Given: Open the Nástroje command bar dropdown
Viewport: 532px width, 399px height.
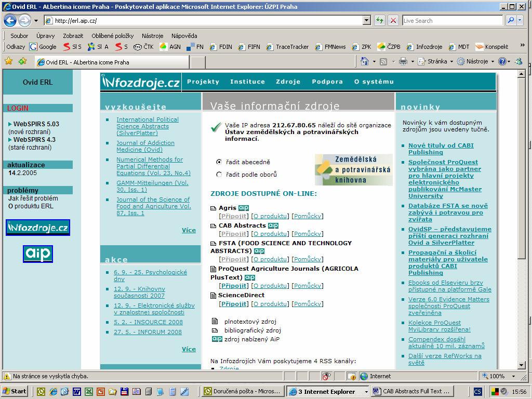Looking at the screenshot, I should (493, 61).
